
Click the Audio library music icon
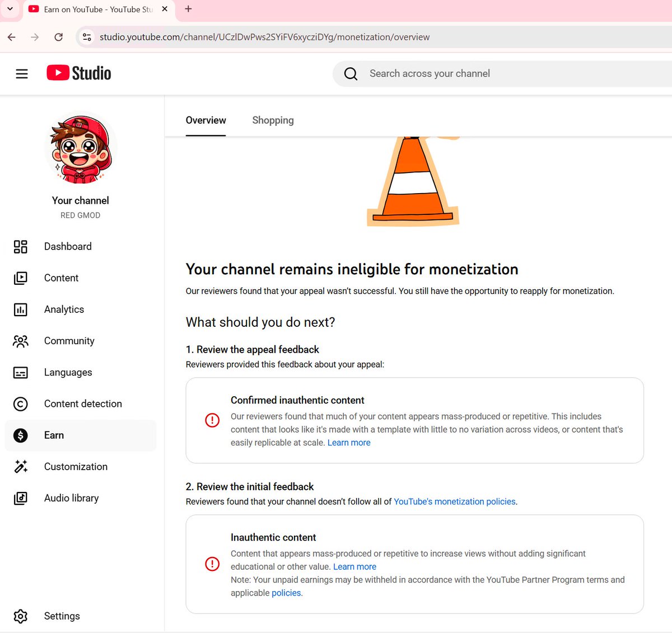(21, 498)
